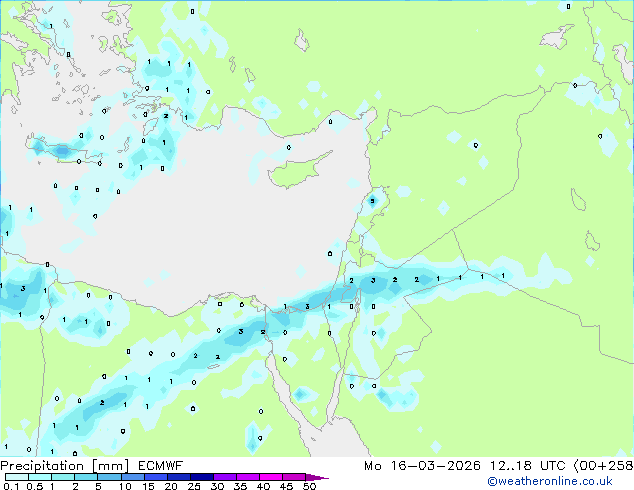This screenshot has width=634, height=490.
Task: Click legend label '35'
Action: (x=240, y=486)
